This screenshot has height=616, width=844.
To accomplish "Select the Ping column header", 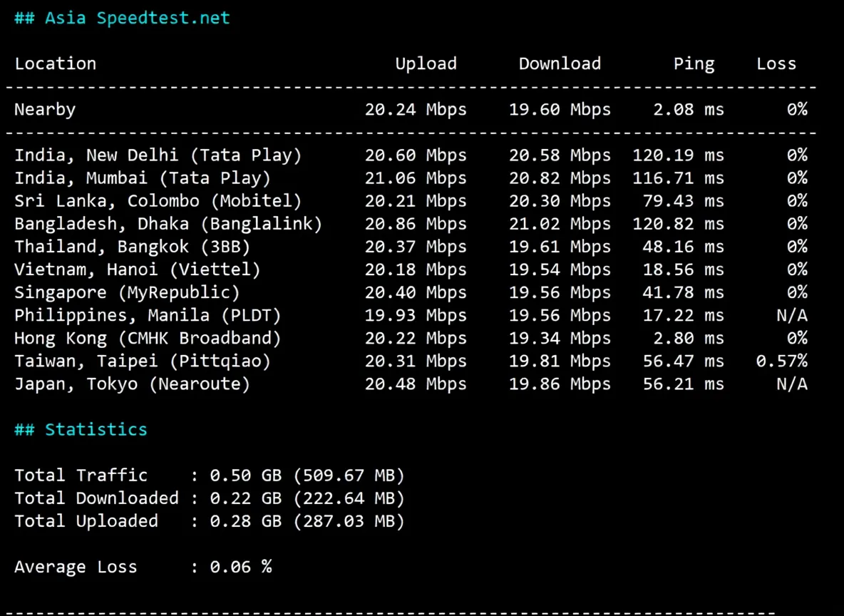I will [693, 63].
